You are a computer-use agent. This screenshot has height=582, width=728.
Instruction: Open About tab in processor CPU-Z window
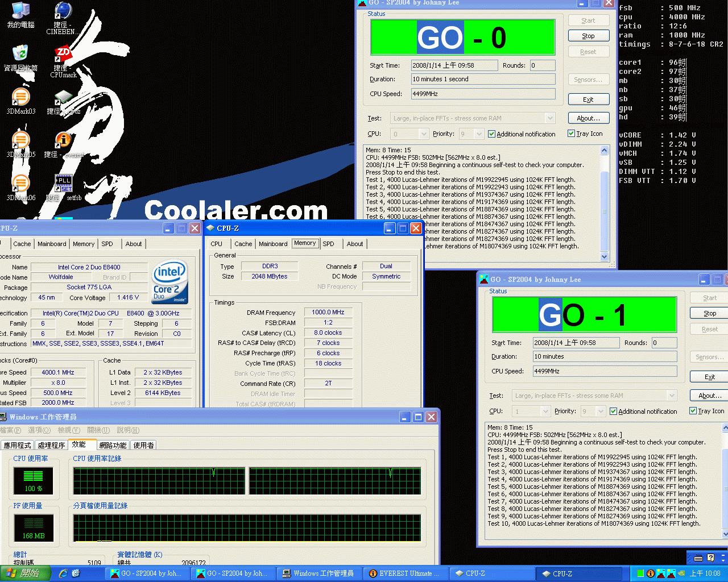pyautogui.click(x=134, y=244)
